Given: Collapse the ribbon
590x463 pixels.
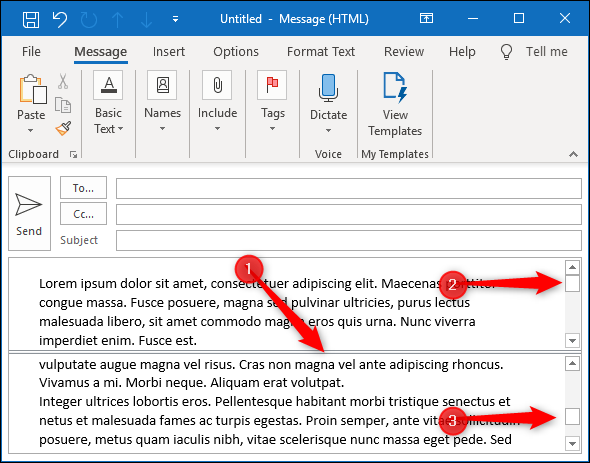Looking at the screenshot, I should 573,154.
